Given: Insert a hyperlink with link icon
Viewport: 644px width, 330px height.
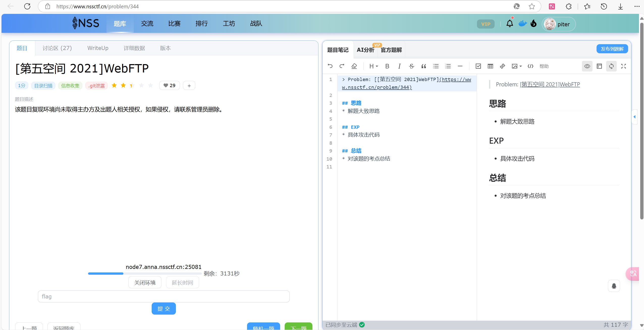Looking at the screenshot, I should tap(502, 66).
